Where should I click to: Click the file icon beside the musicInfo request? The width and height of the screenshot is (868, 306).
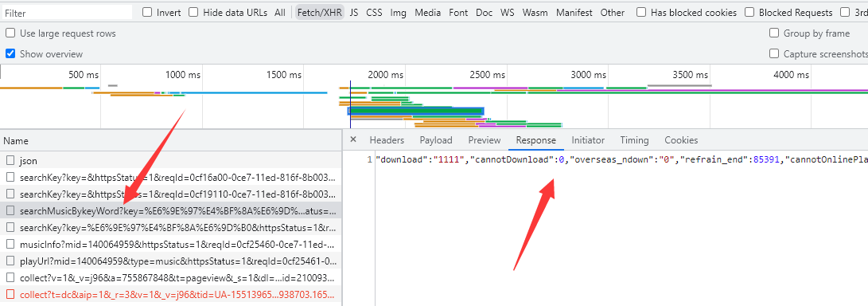[10, 244]
